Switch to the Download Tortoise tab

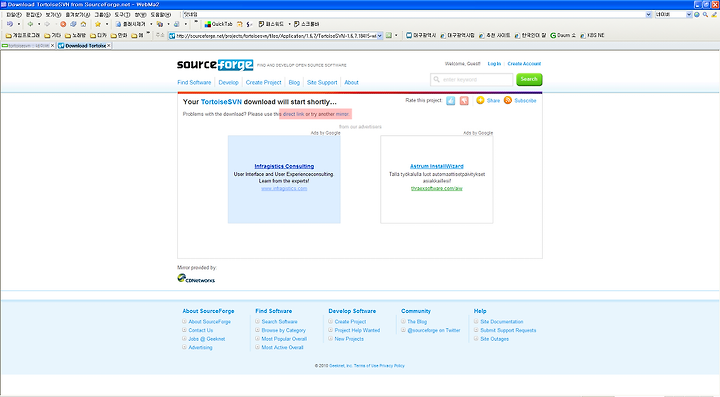coord(85,46)
